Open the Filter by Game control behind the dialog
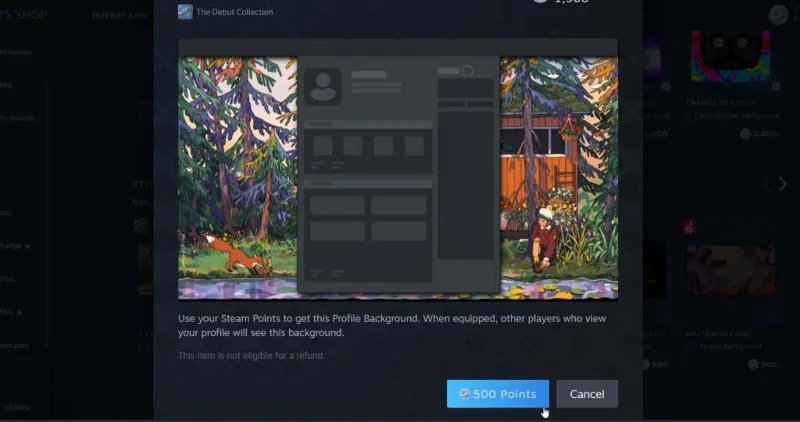Image resolution: width=800 pixels, height=422 pixels. tap(119, 16)
